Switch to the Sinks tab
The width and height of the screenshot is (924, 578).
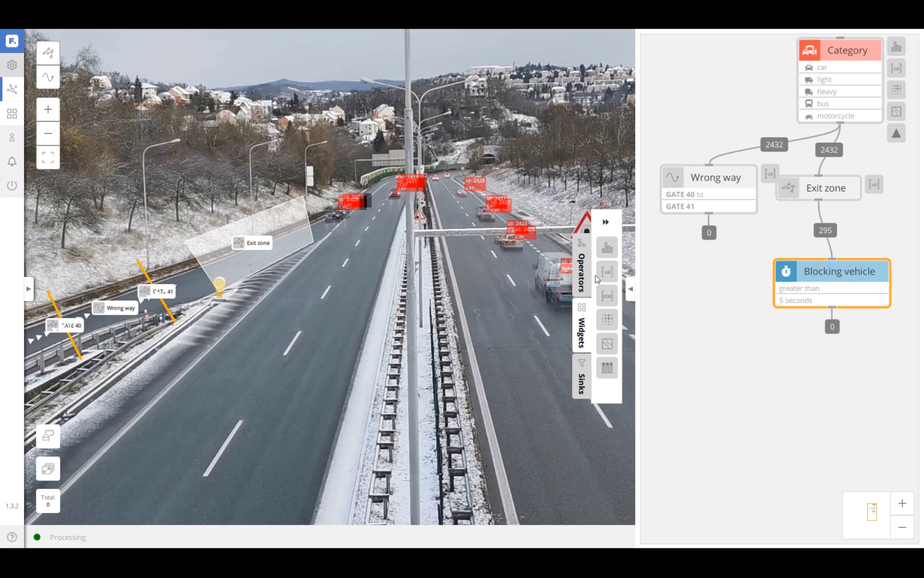coord(581,376)
